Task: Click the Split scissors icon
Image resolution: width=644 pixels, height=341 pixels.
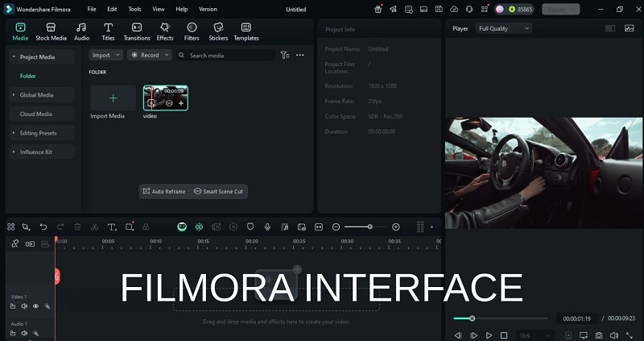Action: click(x=94, y=227)
